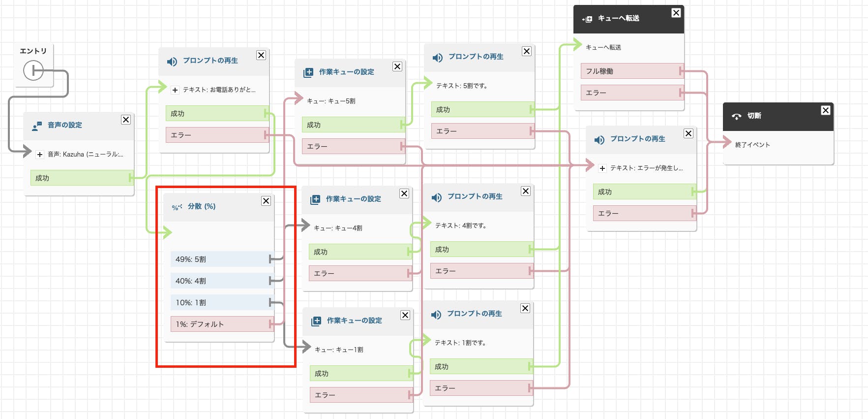This screenshot has height=419, width=868.
Task: Delete the 1割です prompt block via X
Action: 525,308
